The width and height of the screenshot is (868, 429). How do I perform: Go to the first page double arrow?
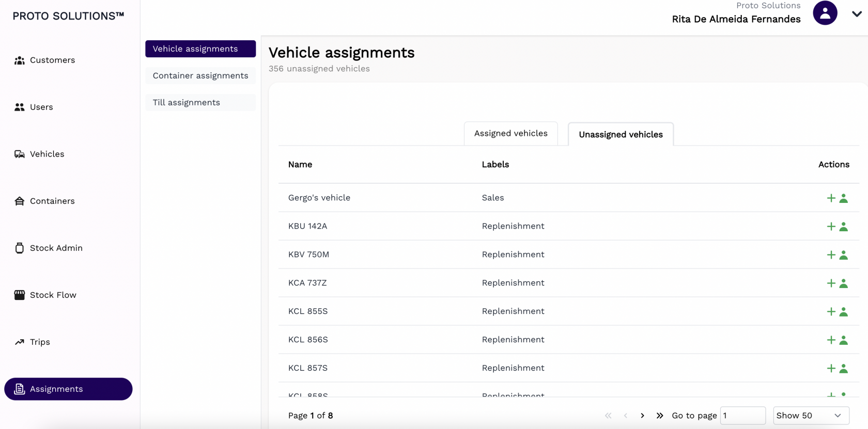(x=608, y=416)
